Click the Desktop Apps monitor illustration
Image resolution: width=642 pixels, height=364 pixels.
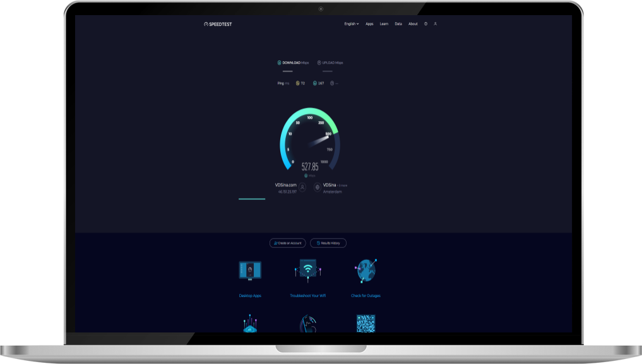(250, 270)
